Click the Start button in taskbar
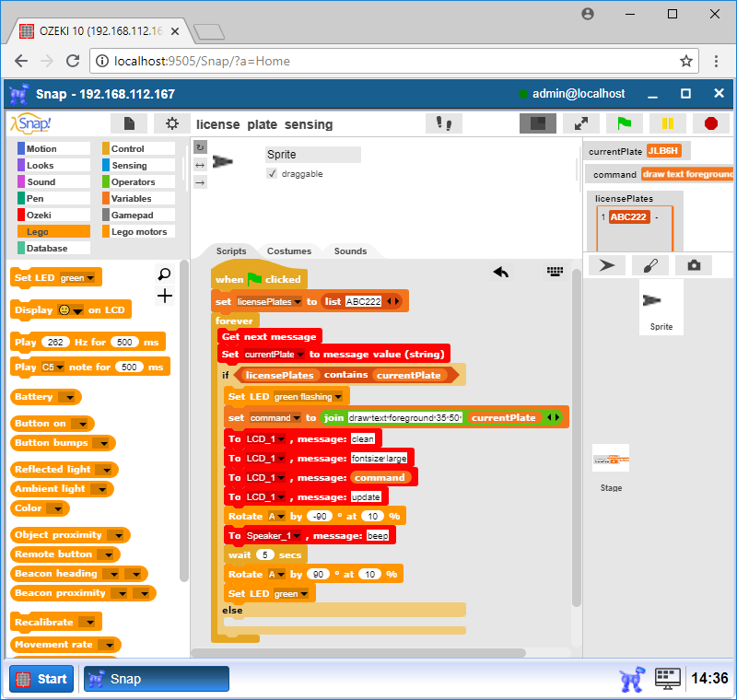The image size is (737, 700). pyautogui.click(x=41, y=679)
